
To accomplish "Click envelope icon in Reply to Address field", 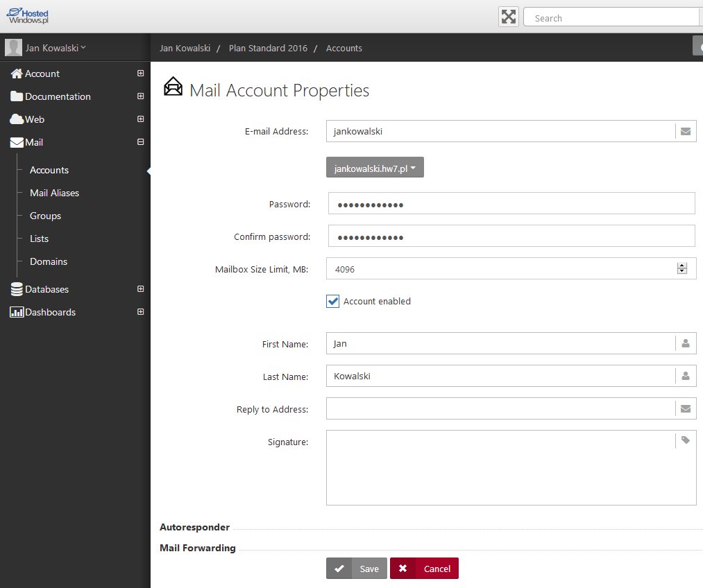I will (x=686, y=408).
